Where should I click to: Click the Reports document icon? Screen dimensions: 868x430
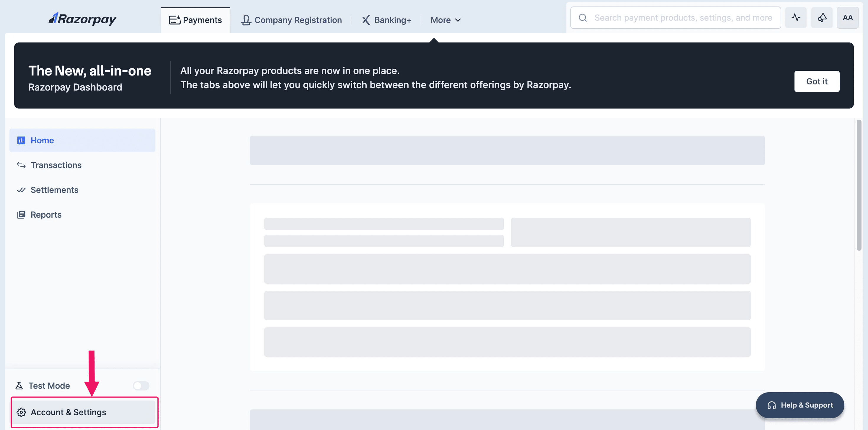(21, 214)
